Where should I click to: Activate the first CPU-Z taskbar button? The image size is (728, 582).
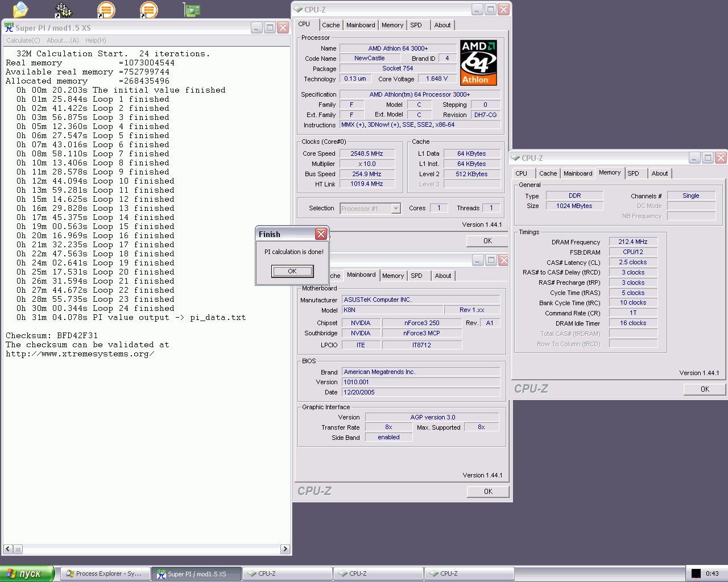287,573
